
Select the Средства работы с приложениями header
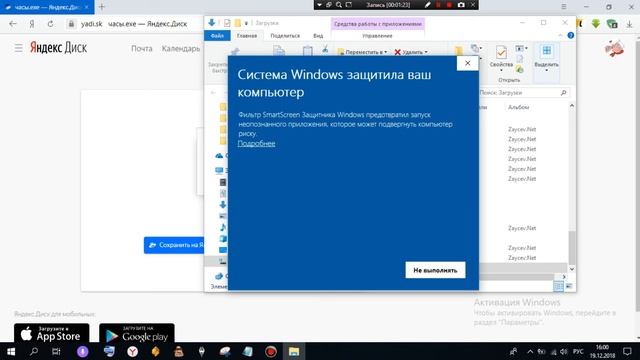(x=378, y=24)
